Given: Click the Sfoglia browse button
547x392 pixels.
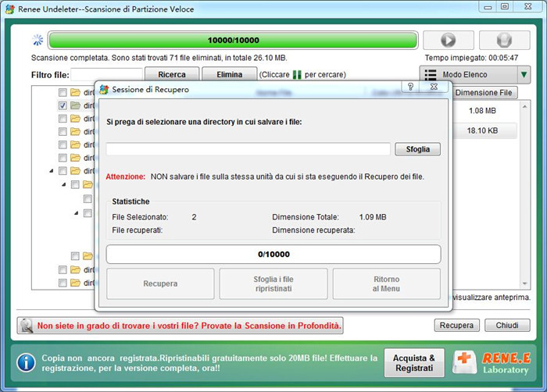Looking at the screenshot, I should click(417, 149).
